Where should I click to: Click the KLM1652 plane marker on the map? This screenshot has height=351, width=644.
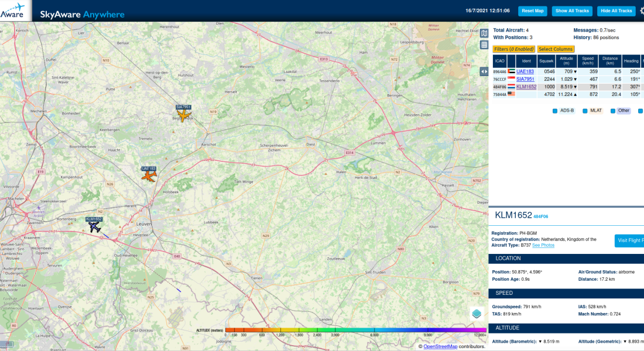click(95, 227)
